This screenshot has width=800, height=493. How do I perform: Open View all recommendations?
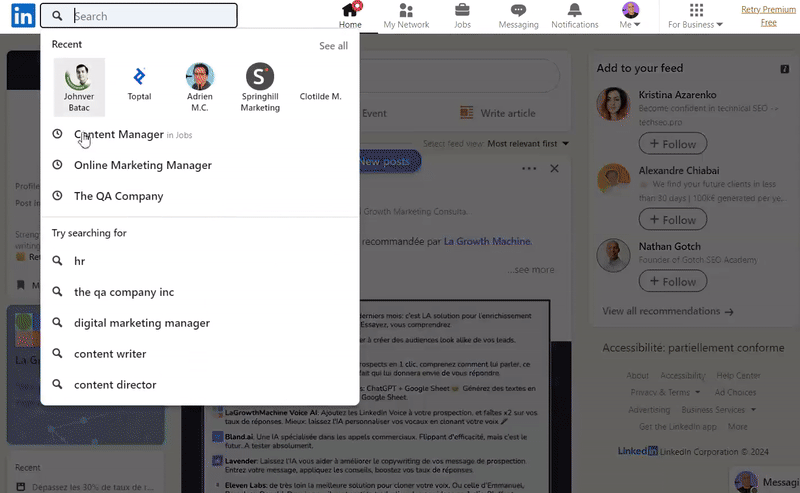(667, 312)
